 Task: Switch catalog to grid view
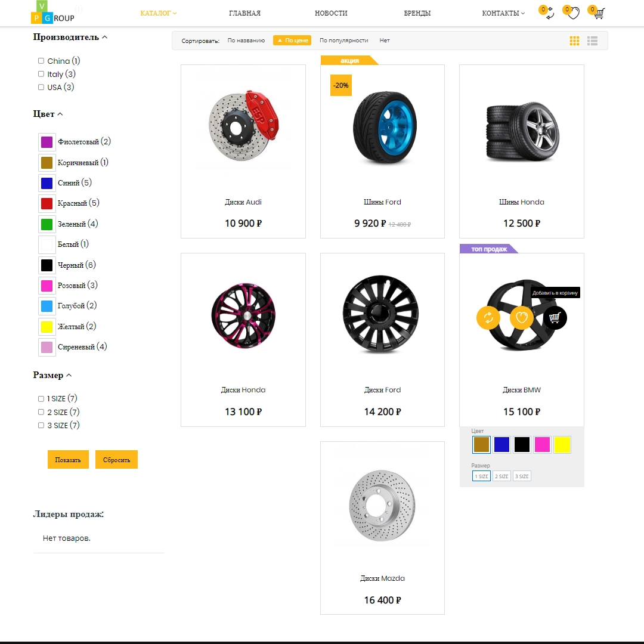pyautogui.click(x=574, y=41)
